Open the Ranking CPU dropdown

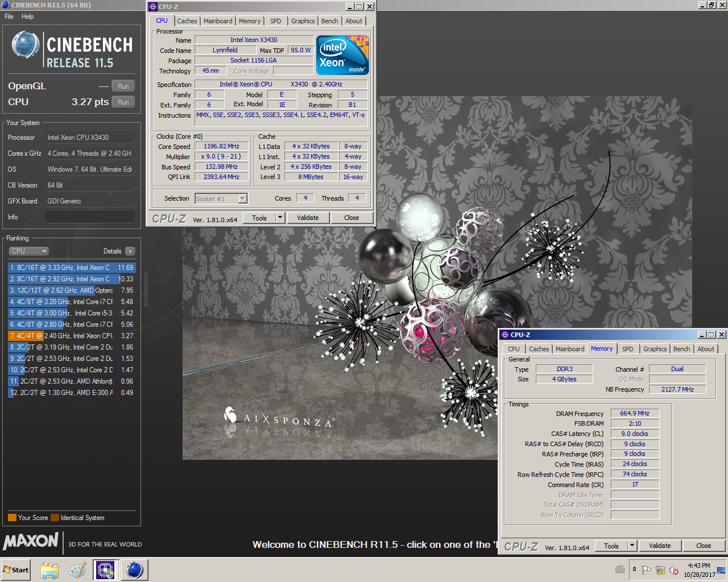pyautogui.click(x=28, y=251)
